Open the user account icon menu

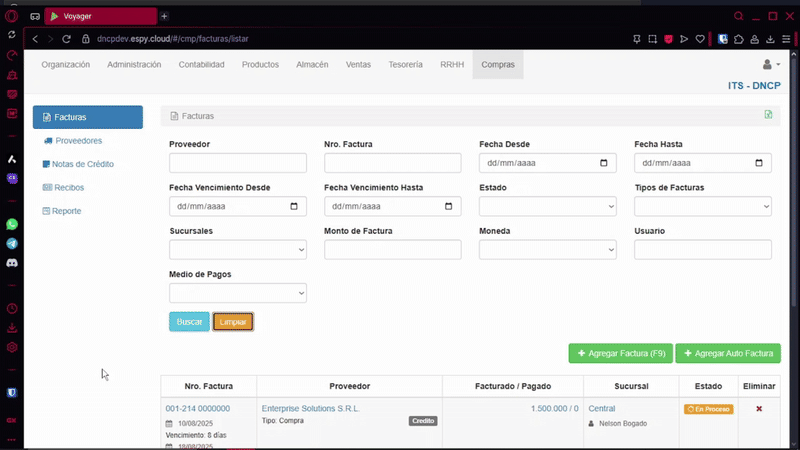770,65
